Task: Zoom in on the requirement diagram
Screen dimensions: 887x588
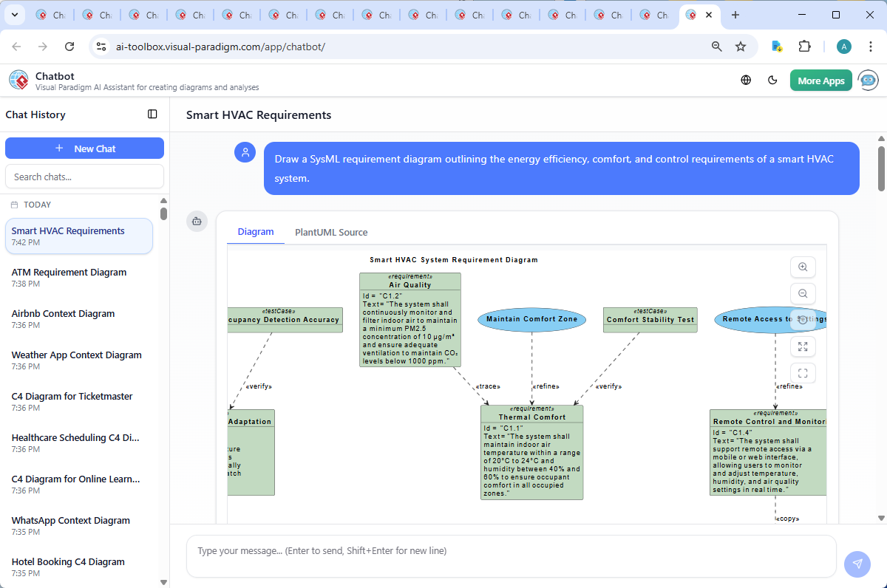Action: (x=803, y=267)
